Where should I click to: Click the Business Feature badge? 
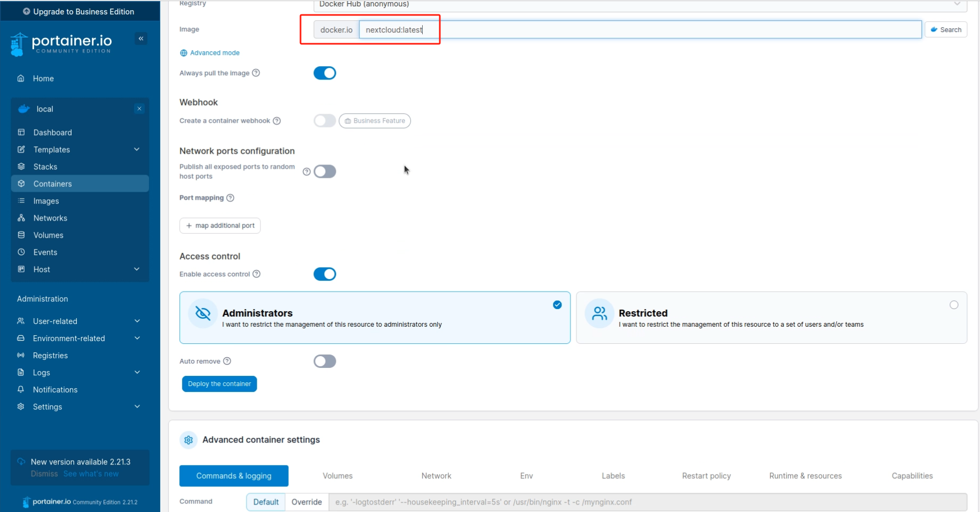tap(375, 121)
